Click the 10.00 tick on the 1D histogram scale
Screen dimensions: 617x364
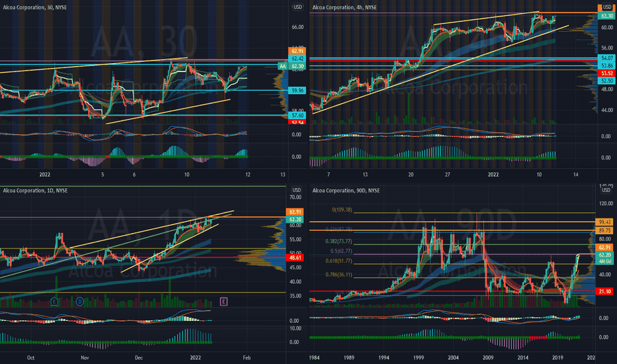click(295, 328)
